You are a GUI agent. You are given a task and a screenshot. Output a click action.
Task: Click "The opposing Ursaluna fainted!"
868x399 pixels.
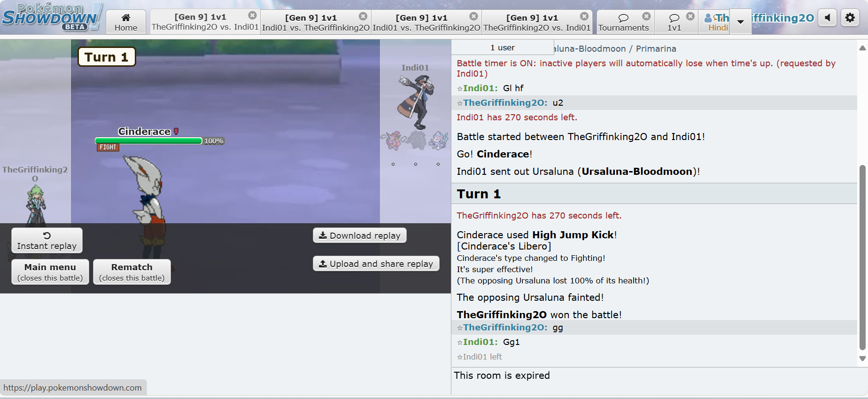click(x=530, y=297)
